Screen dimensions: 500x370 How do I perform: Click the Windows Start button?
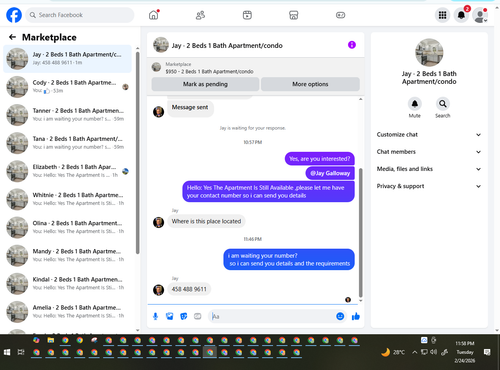pyautogui.click(x=7, y=352)
